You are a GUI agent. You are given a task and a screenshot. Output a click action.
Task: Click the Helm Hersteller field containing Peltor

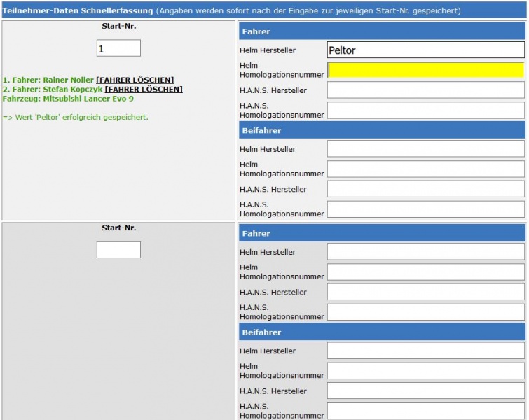(x=425, y=50)
